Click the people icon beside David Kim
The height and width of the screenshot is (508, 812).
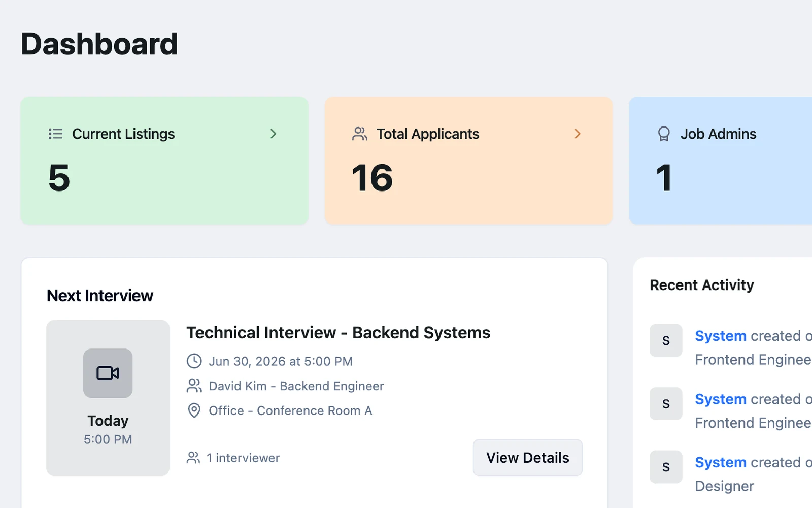[x=194, y=386]
